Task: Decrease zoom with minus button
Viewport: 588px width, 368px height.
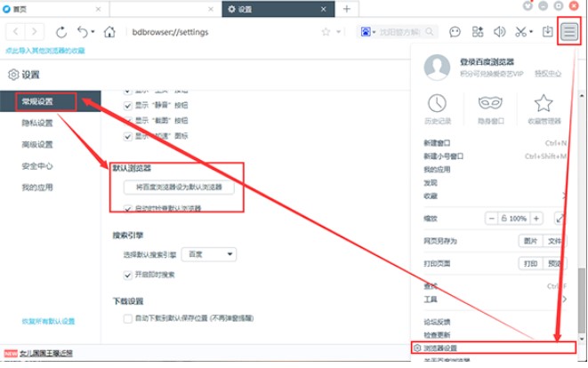Action: tap(492, 219)
